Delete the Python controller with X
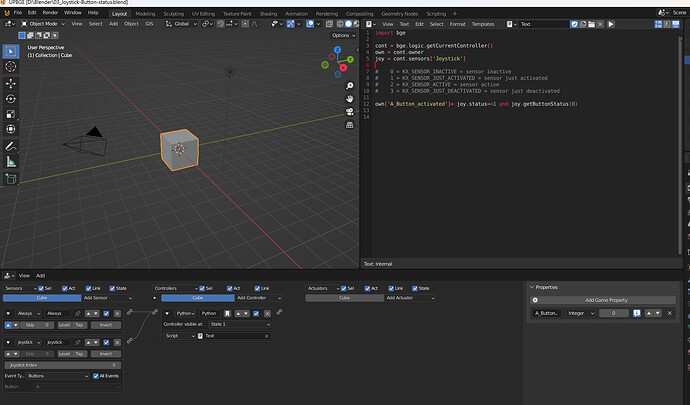Screen dimensions: 690x405 [267, 313]
